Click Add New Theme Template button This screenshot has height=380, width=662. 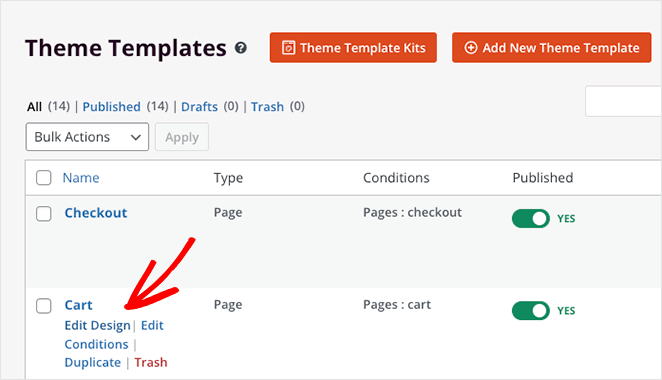(x=551, y=48)
